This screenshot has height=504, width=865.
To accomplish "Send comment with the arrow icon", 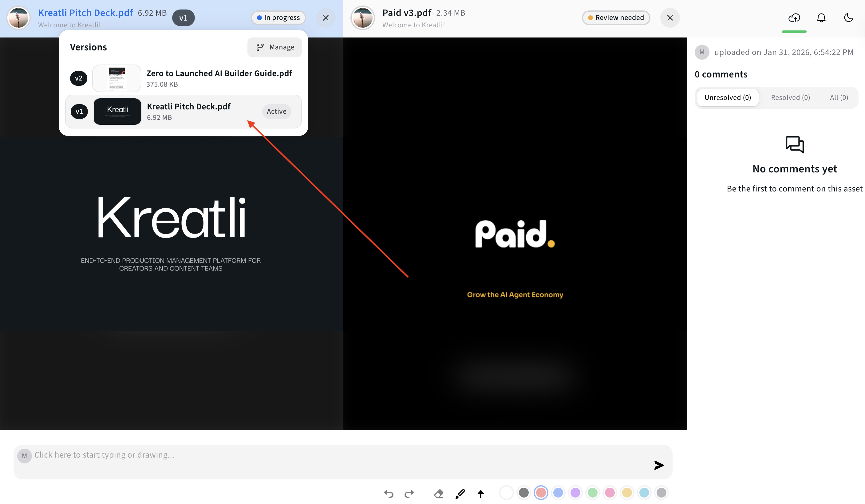I will 659,465.
